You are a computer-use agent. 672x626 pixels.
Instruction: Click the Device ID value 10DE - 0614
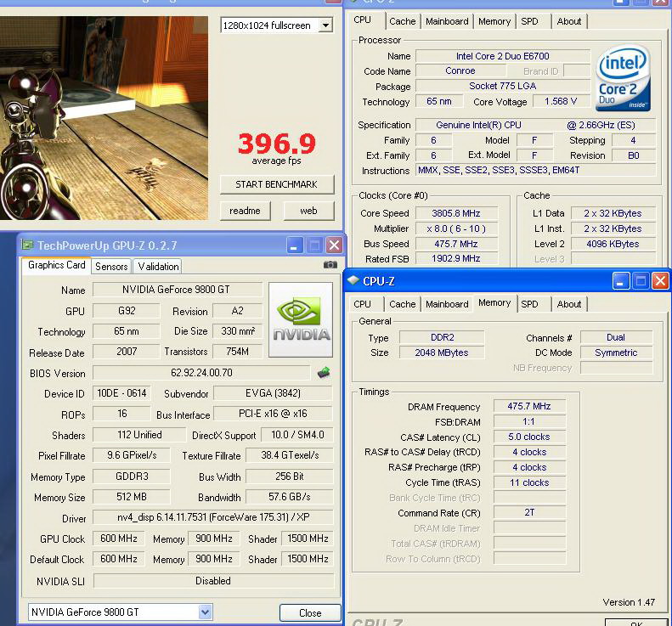pos(121,393)
